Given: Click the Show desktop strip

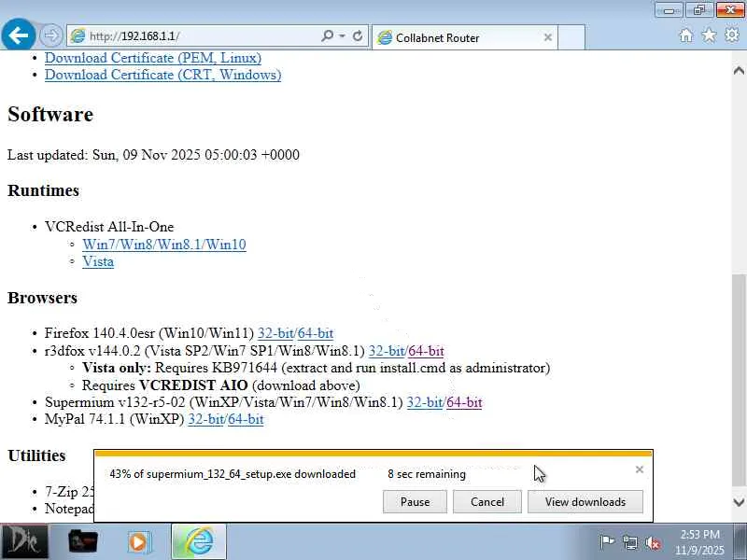Looking at the screenshot, I should (740, 541).
